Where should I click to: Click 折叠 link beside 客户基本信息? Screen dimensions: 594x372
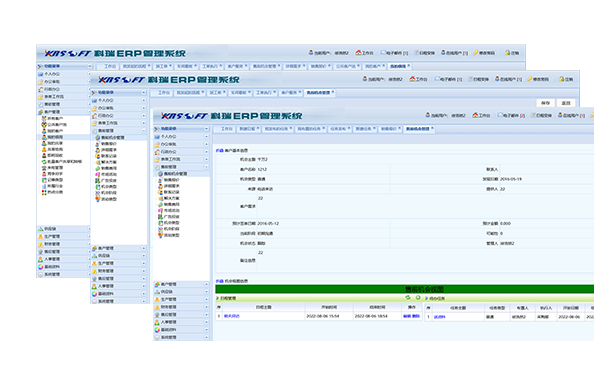(219, 150)
